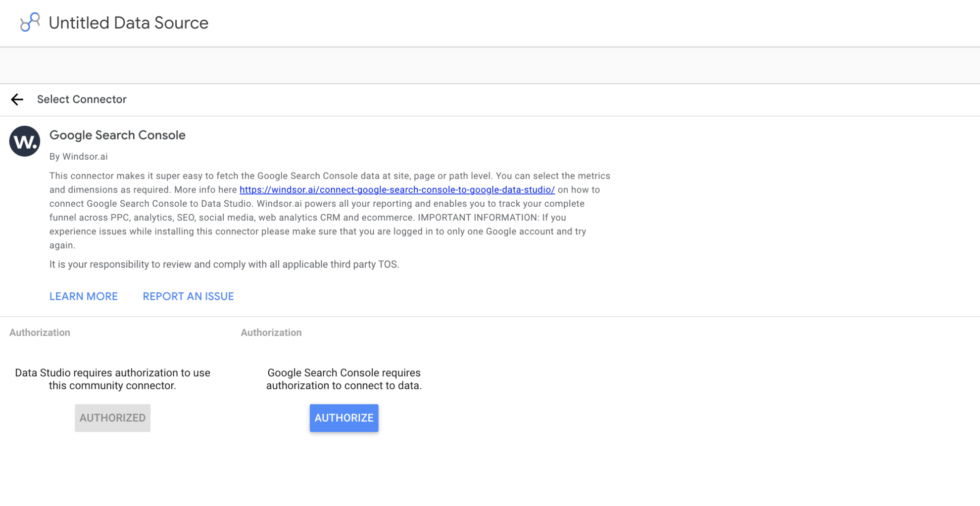This screenshot has width=980, height=506.
Task: Click the Windsor.ai W logo
Action: (x=25, y=141)
